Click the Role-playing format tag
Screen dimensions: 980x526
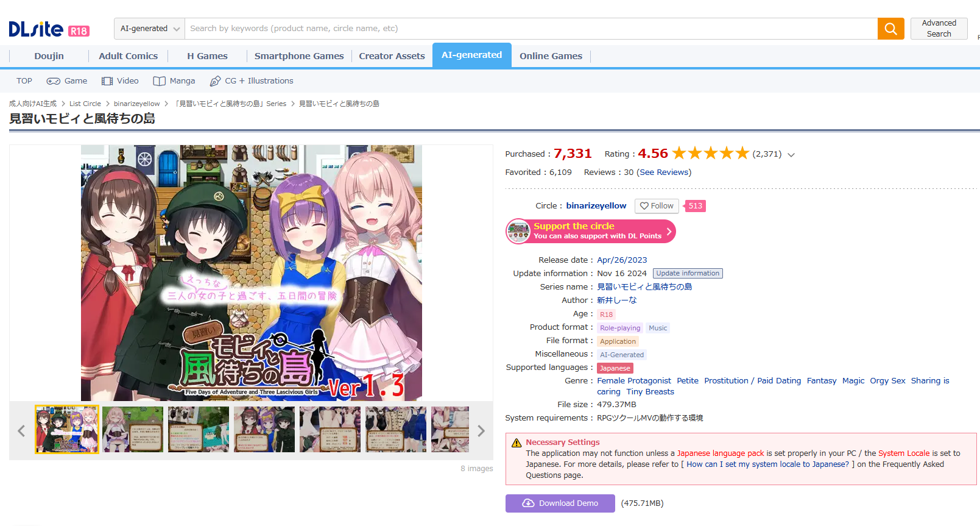click(x=620, y=328)
